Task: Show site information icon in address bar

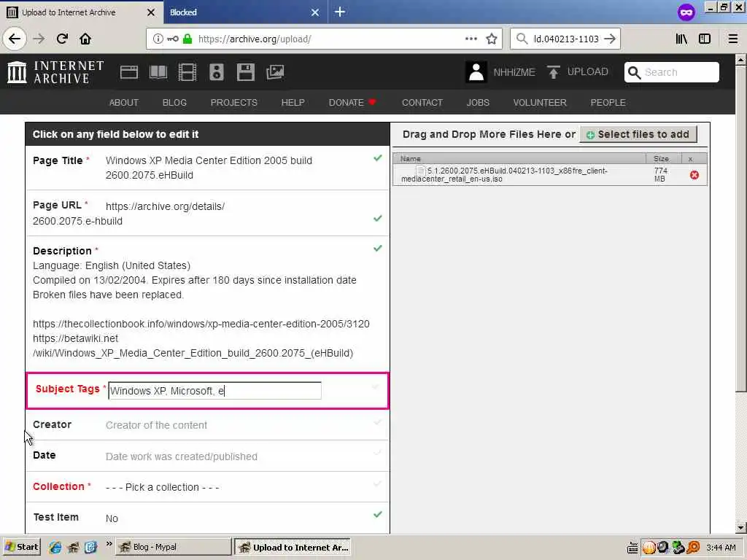Action: (x=158, y=39)
